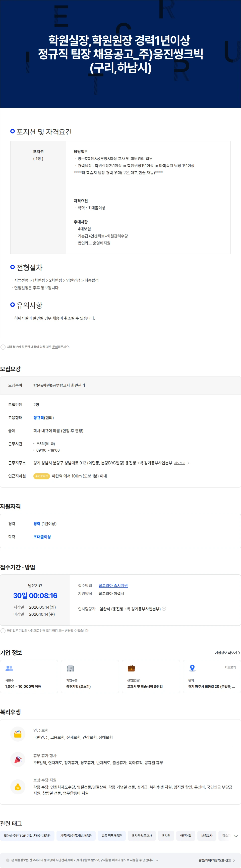Click the 마감일 2026.10.14(수) date
The image size is (241, 868).
[x=42, y=614]
